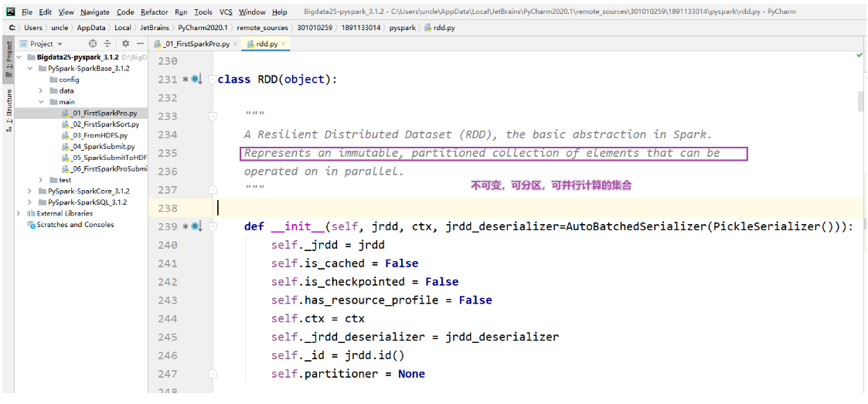Expand the data folder
The image size is (868, 404).
(41, 90)
